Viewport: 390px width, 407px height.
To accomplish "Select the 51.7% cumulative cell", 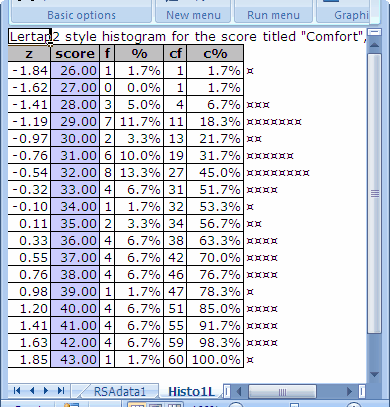I will point(215,189).
